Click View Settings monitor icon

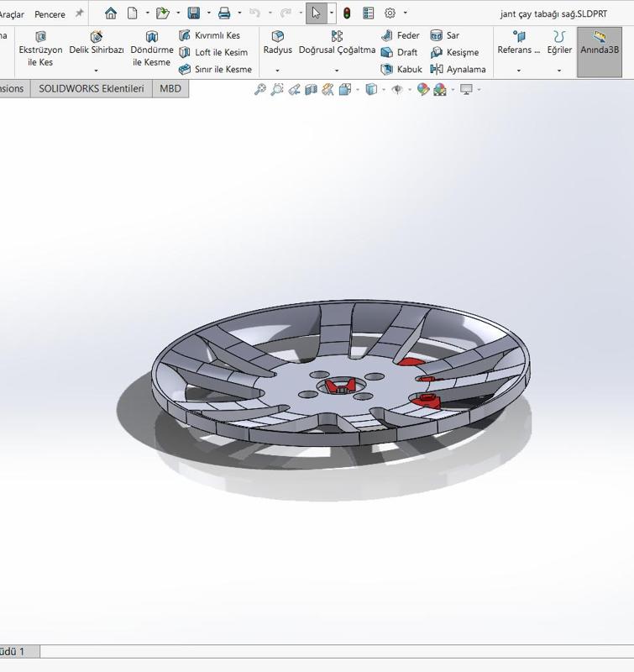pos(466,89)
